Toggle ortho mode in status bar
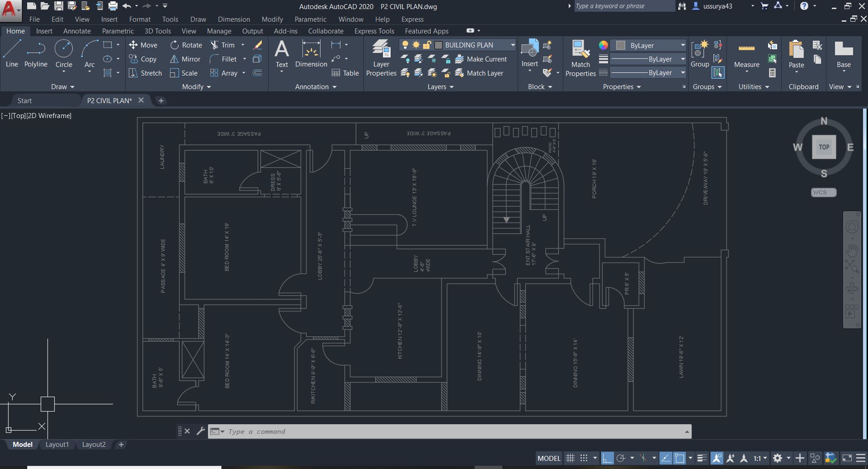 click(x=607, y=458)
